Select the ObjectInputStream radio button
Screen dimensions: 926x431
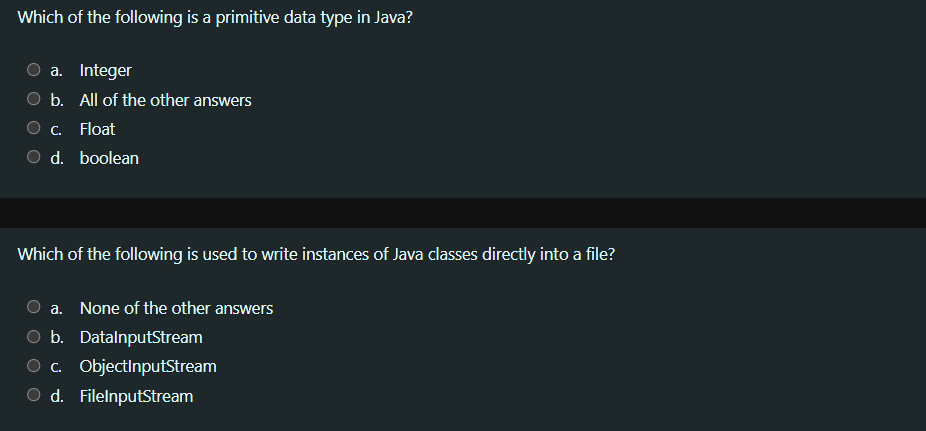point(34,365)
